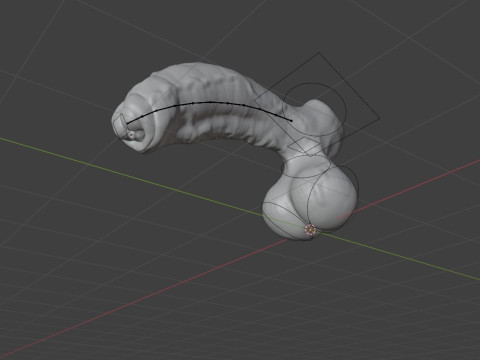Image resolution: width=480 pixels, height=360 pixels.
Task: Select the black curve path object
Action: [210, 102]
